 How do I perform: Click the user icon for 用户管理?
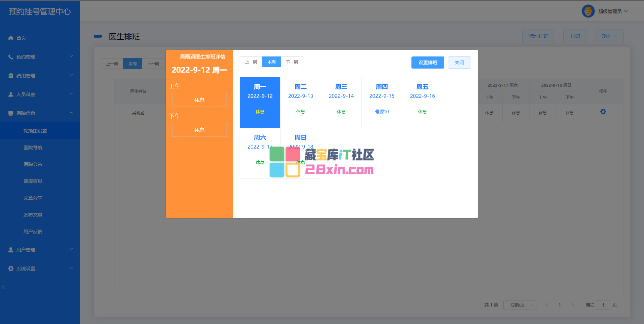pyautogui.click(x=11, y=250)
